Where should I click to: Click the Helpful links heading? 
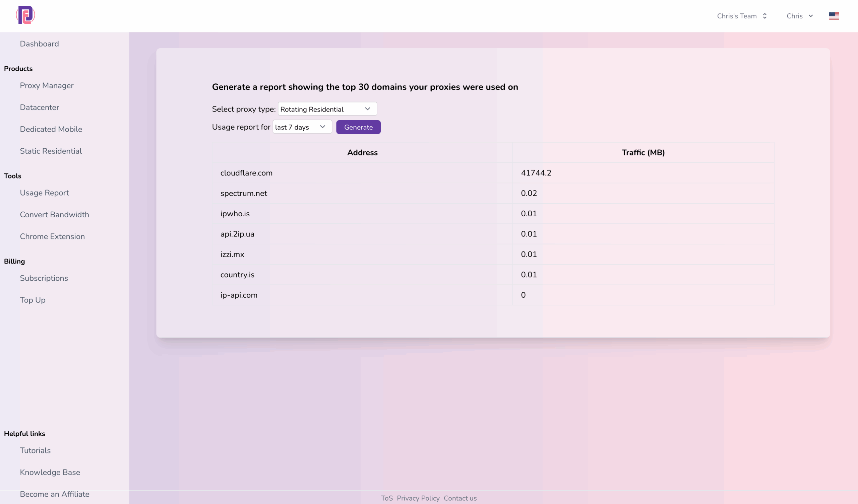pos(24,433)
